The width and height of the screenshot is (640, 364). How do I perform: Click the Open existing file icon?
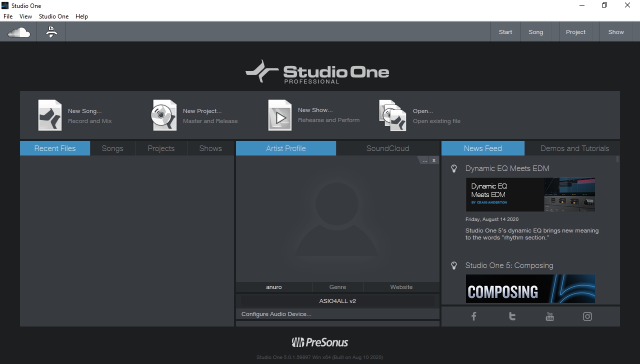pos(392,115)
